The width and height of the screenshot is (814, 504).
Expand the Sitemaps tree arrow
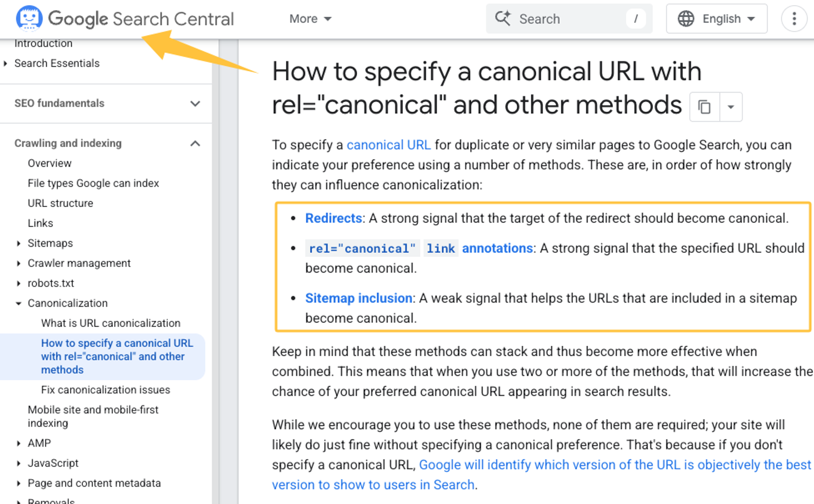pyautogui.click(x=19, y=243)
